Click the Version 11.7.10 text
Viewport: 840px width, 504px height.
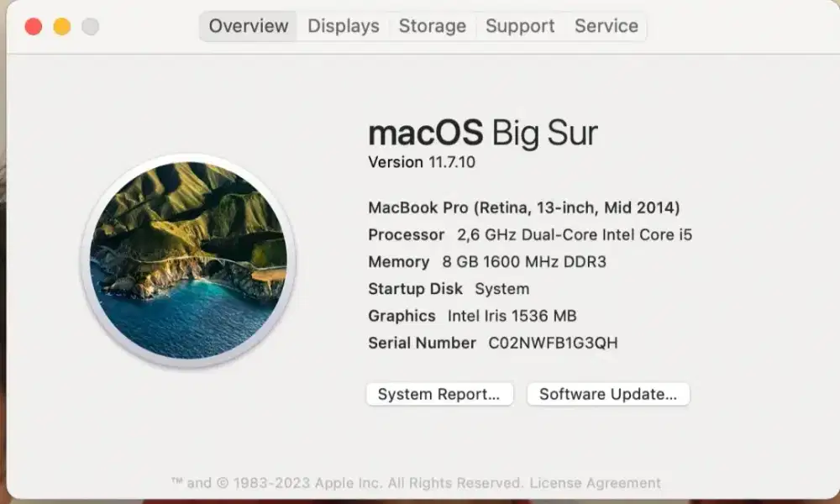(x=421, y=162)
